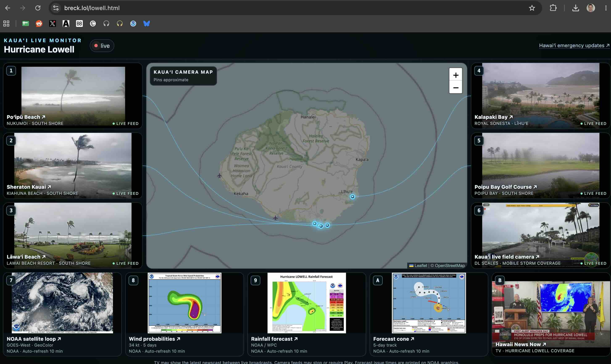This screenshot has width=611, height=364.
Task: Open Sheraton Kauai camera link
Action: [x=29, y=187]
